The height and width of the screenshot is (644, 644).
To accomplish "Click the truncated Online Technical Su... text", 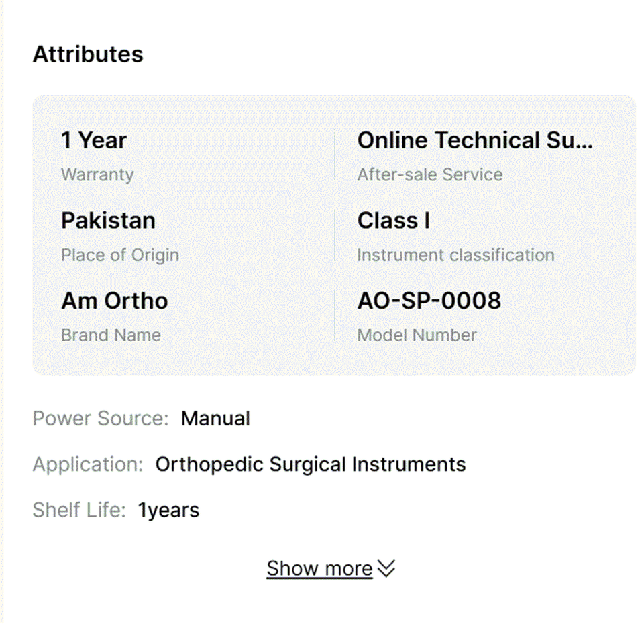I will click(475, 141).
